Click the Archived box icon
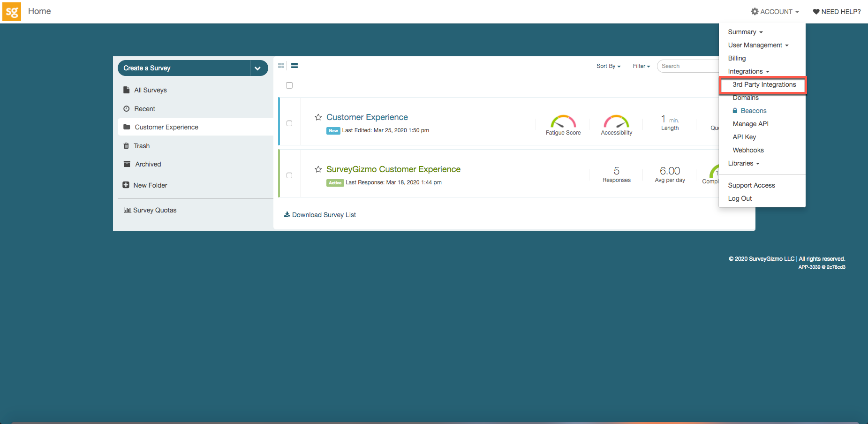This screenshot has height=424, width=868. click(127, 164)
